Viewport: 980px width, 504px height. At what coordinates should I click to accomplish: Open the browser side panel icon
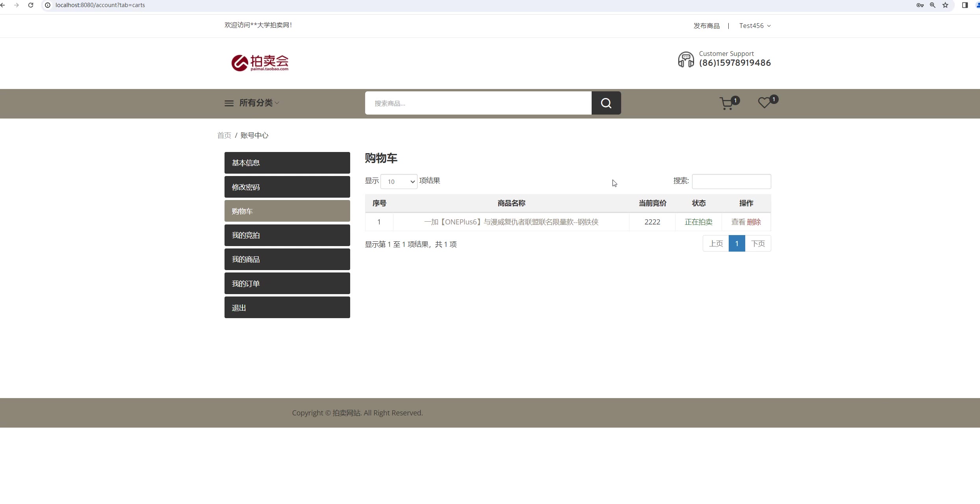coord(965,5)
